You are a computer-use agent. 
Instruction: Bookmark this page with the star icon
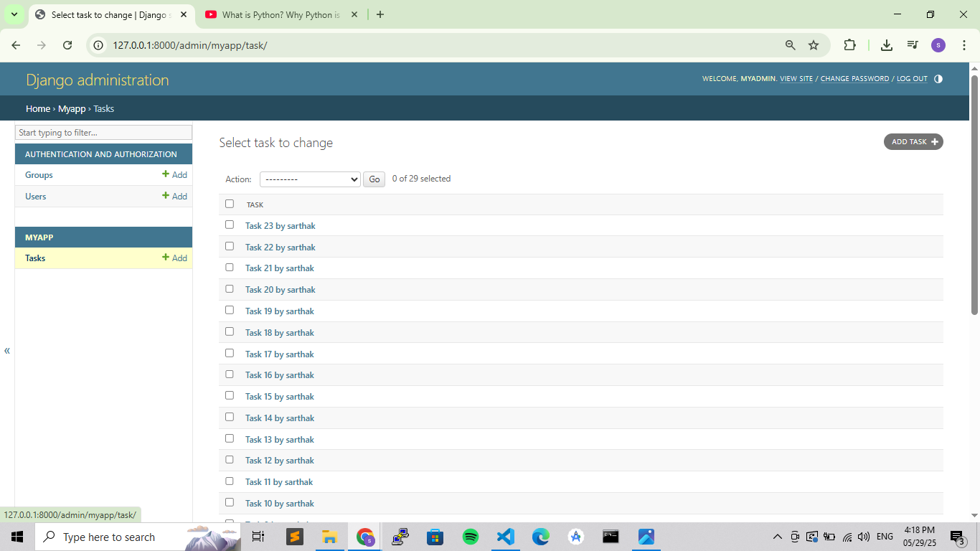[814, 45]
